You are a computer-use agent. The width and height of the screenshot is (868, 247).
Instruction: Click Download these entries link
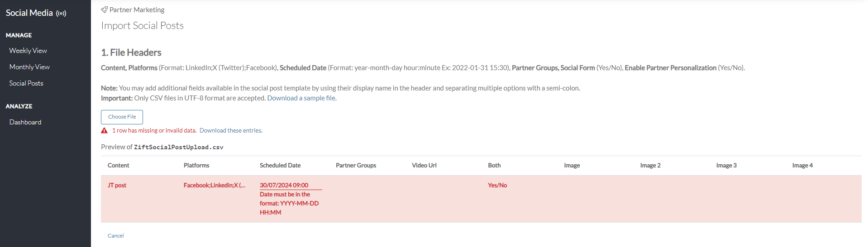coord(230,130)
